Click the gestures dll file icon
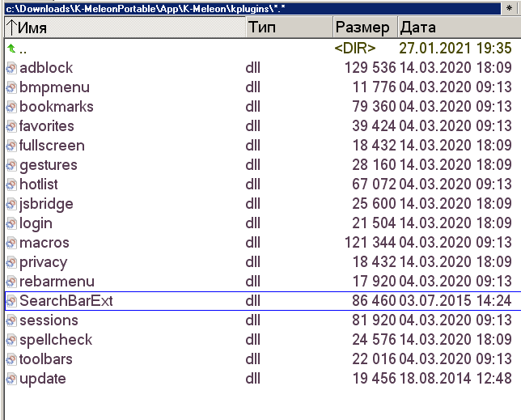Screen dimensions: 521x420 pos(11,165)
